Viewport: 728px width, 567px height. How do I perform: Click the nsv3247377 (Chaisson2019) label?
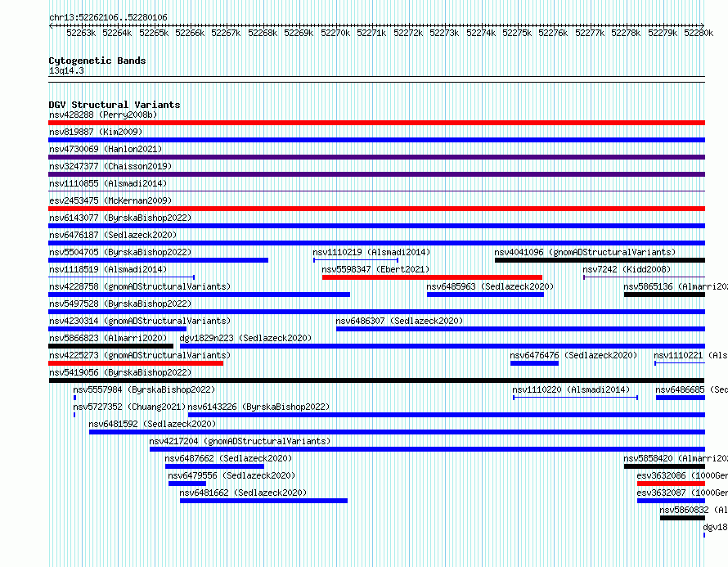click(x=110, y=166)
